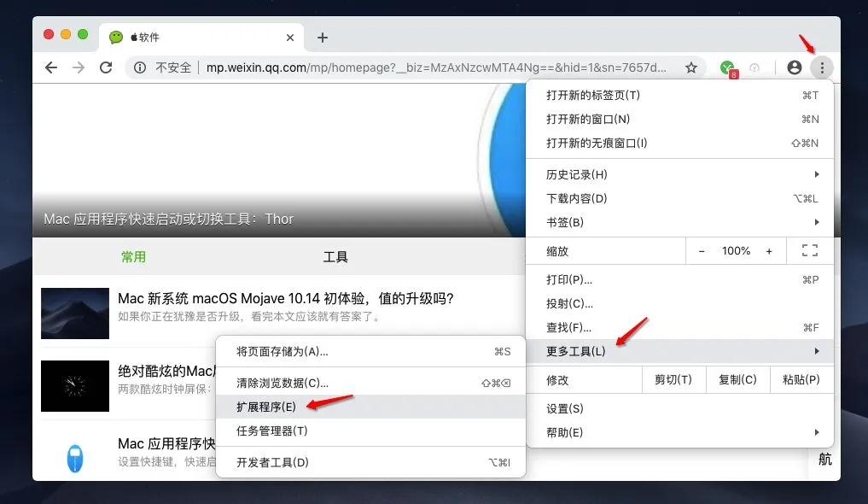Choose 将页面存储为(A)...
The height and width of the screenshot is (504, 868).
coord(370,352)
